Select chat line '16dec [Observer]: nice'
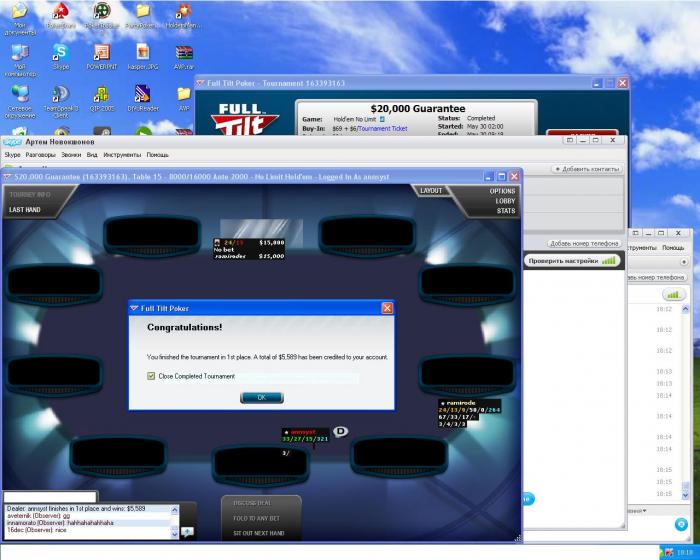700x560 pixels. coord(37,530)
